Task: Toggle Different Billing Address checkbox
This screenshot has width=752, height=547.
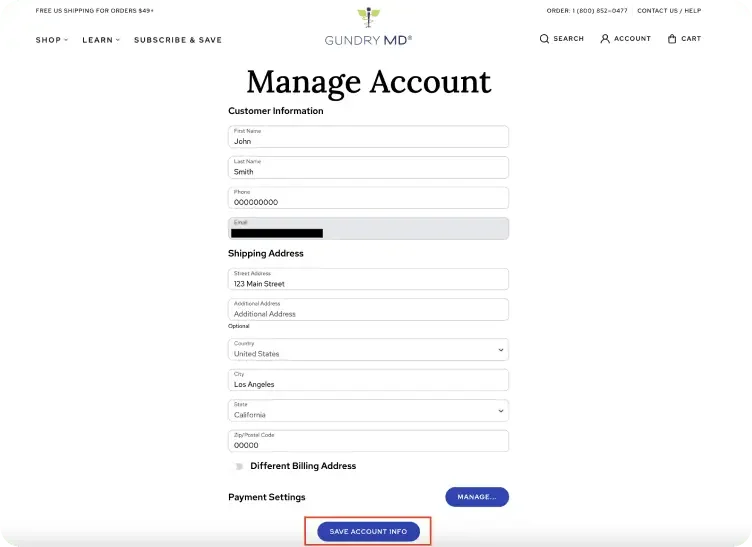Action: coord(239,466)
